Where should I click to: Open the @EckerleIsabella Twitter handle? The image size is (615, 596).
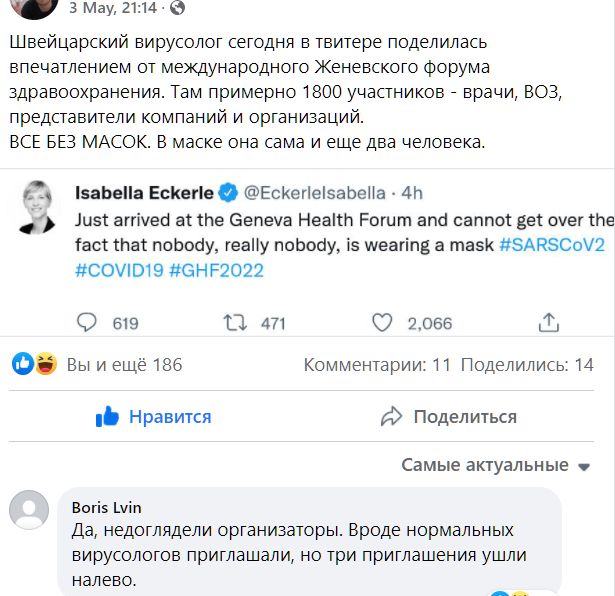tap(314, 192)
